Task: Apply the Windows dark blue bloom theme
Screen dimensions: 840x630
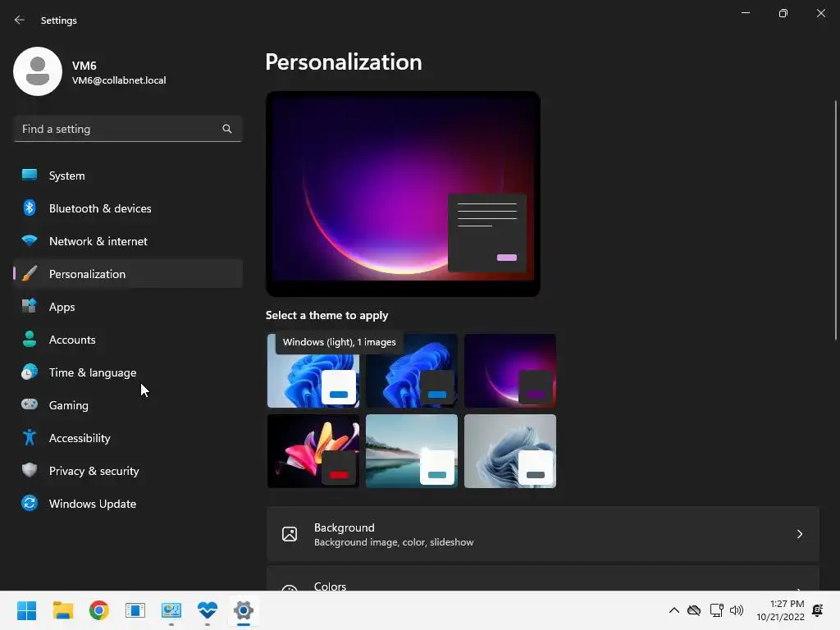Action: [412, 371]
